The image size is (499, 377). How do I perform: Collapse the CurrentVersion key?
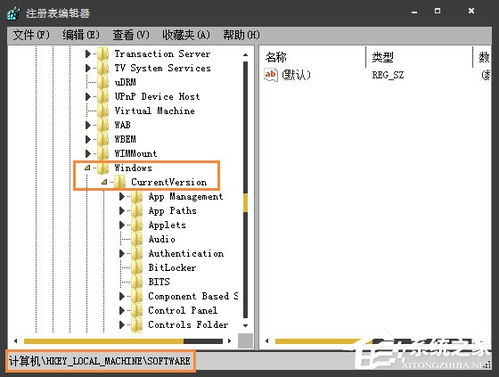104,182
